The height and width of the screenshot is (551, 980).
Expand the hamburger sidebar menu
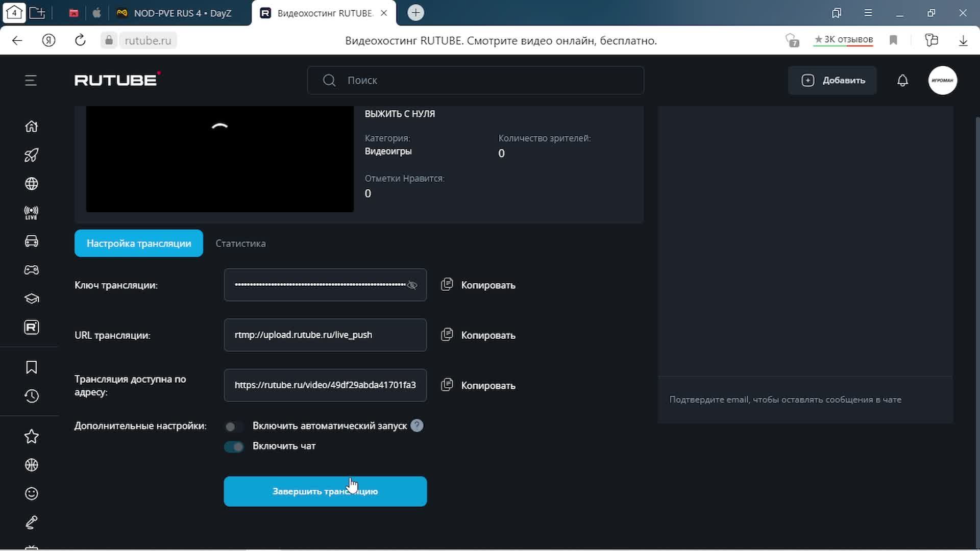click(31, 81)
